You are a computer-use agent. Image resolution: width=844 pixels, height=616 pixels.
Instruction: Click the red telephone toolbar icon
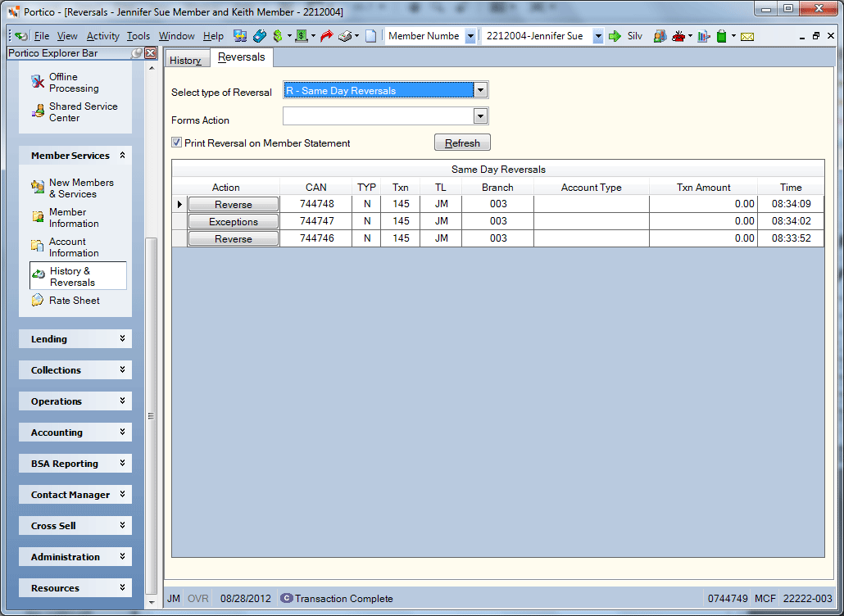click(x=678, y=36)
